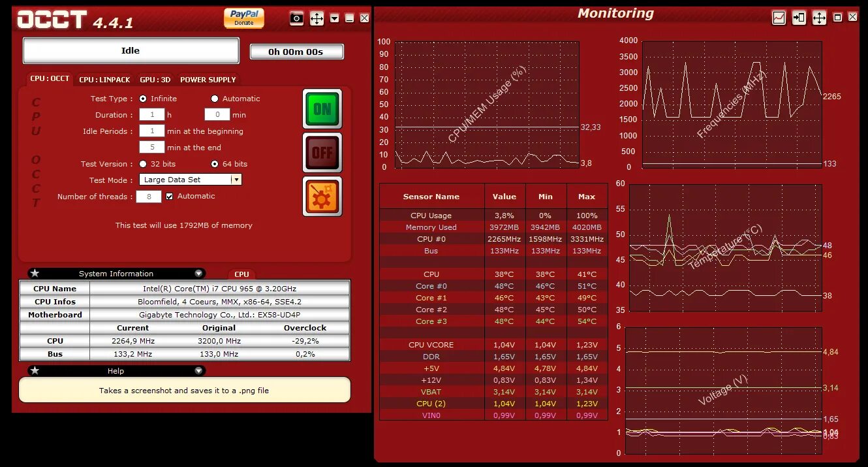Open the OCCT dropdown arrow icon in title bar
The width and height of the screenshot is (868, 467).
tap(335, 18)
